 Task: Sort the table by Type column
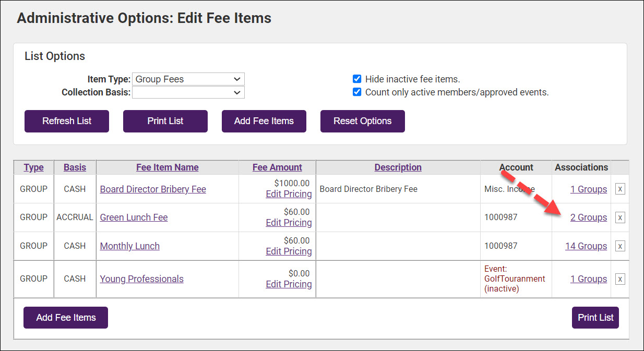click(x=34, y=167)
